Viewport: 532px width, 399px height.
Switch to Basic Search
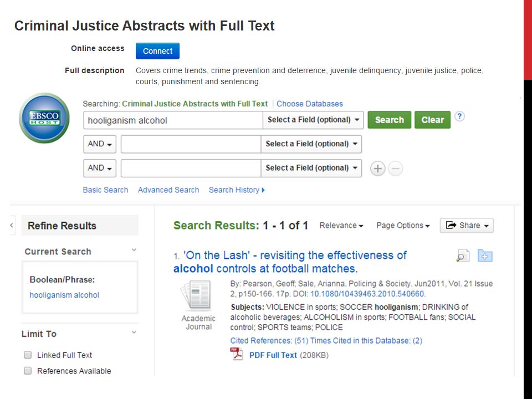[105, 190]
